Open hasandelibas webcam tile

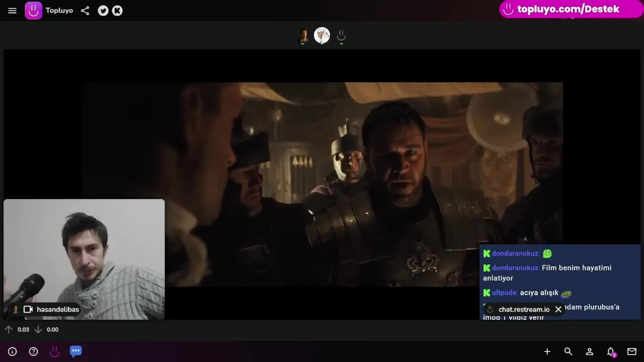point(84,259)
